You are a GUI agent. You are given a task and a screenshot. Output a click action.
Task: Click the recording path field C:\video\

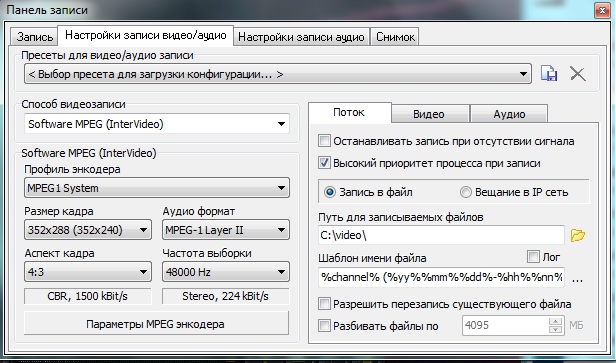tap(441, 235)
